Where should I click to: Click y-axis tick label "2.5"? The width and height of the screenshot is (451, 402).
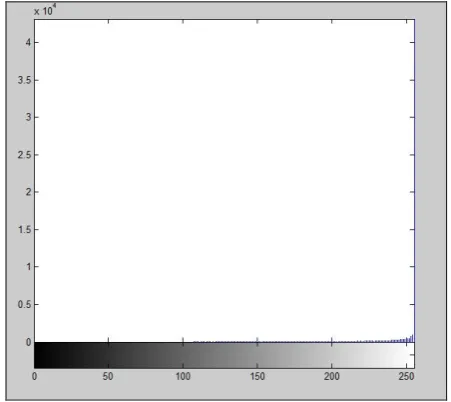click(x=25, y=155)
